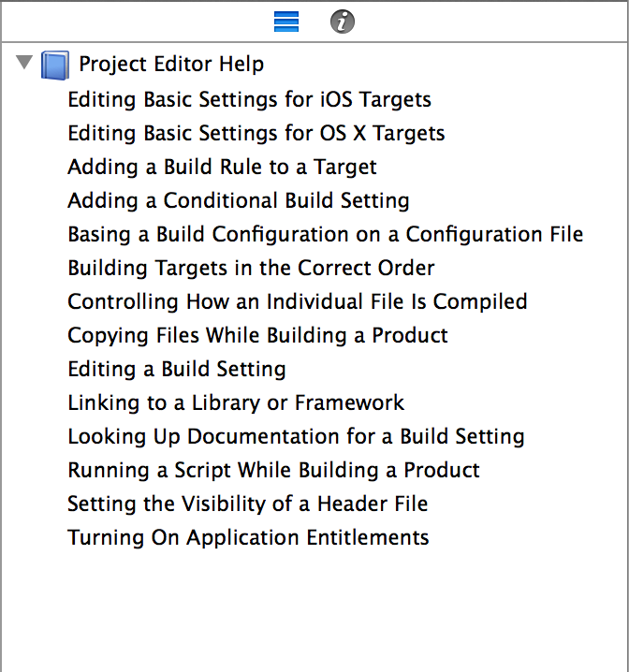Collapse the Project Editor Help disclosure triangle
Image resolution: width=629 pixels, height=672 pixels.
click(x=24, y=62)
